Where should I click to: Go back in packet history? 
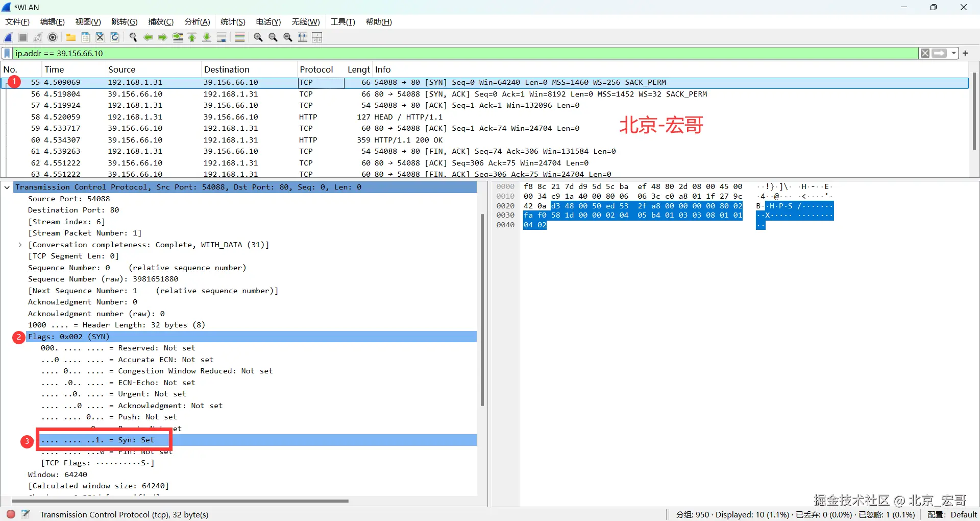(x=148, y=37)
